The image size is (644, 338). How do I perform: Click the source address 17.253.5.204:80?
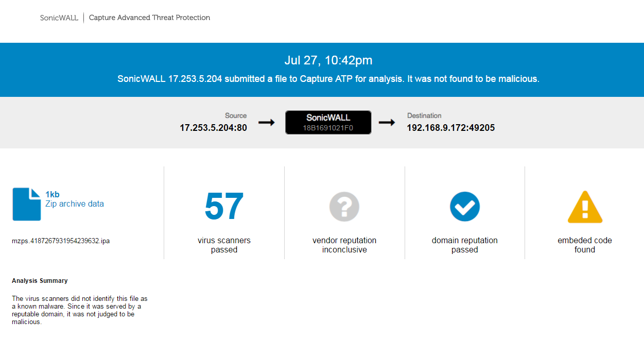pyautogui.click(x=213, y=128)
